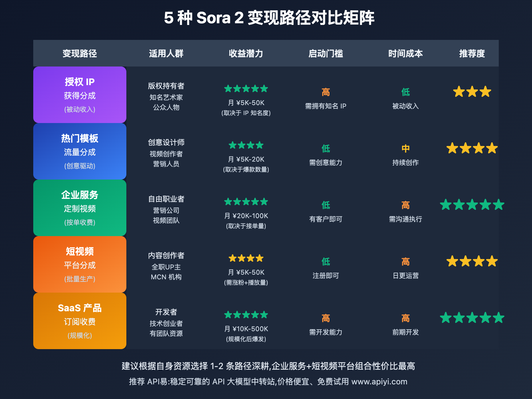The height and width of the screenshot is (399, 532).
Task: Click the large green five-star recommendation for 企业服务
Action: 472,204
